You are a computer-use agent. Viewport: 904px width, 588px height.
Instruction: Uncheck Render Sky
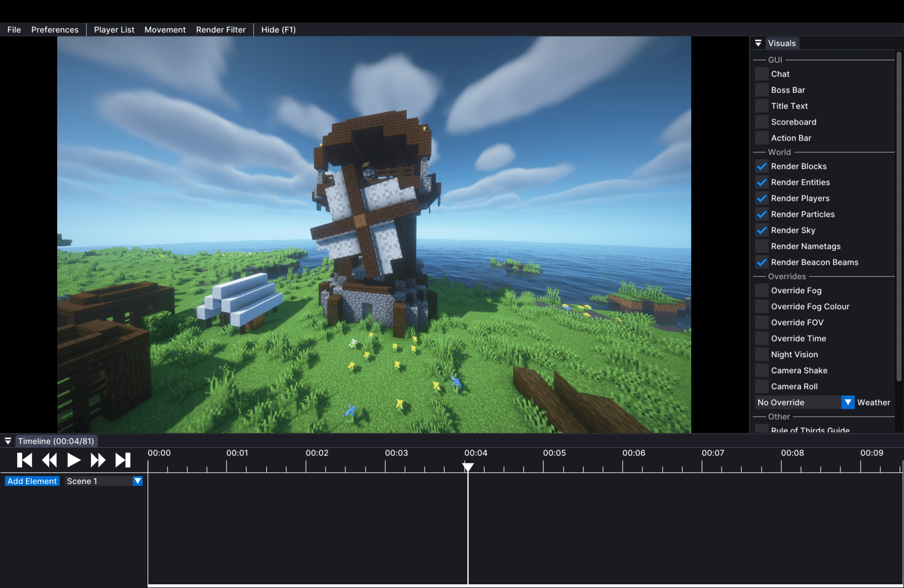762,230
